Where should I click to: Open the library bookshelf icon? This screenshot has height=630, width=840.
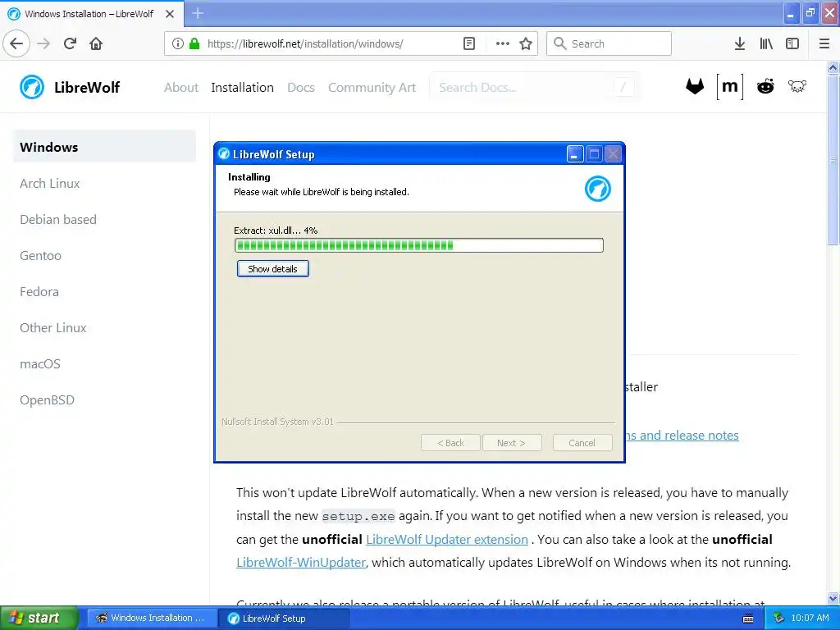(x=766, y=43)
